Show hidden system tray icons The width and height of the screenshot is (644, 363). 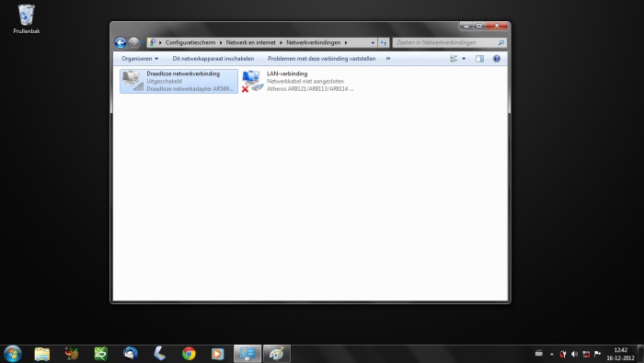(x=552, y=354)
